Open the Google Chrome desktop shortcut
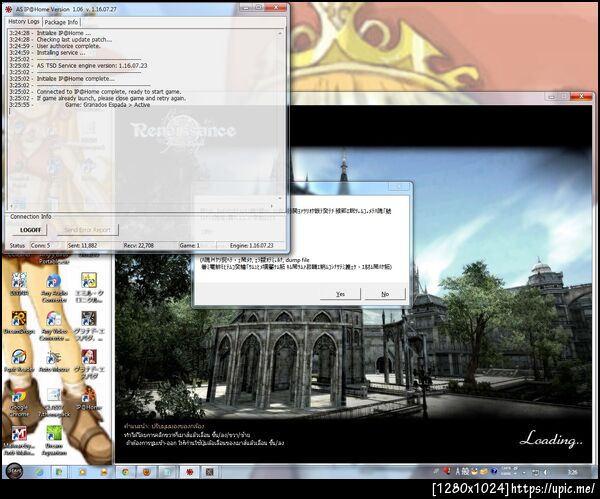 pyautogui.click(x=19, y=403)
